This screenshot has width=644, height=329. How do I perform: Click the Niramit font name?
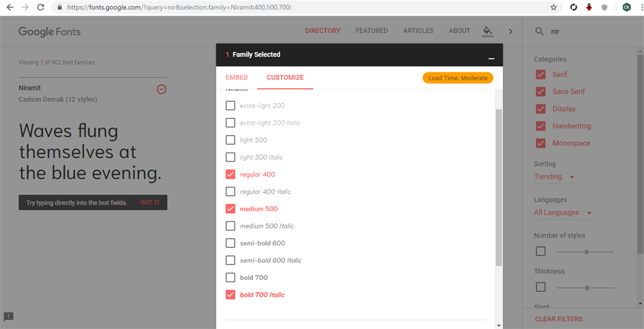pos(30,88)
